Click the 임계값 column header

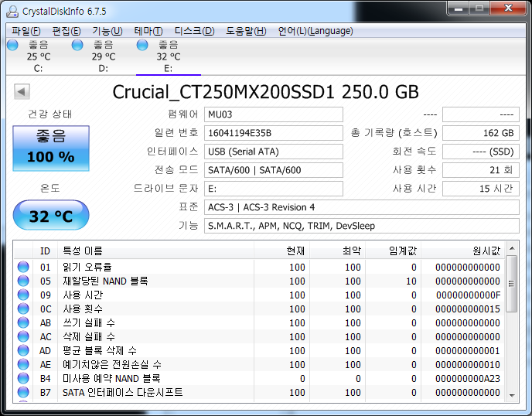(394, 251)
